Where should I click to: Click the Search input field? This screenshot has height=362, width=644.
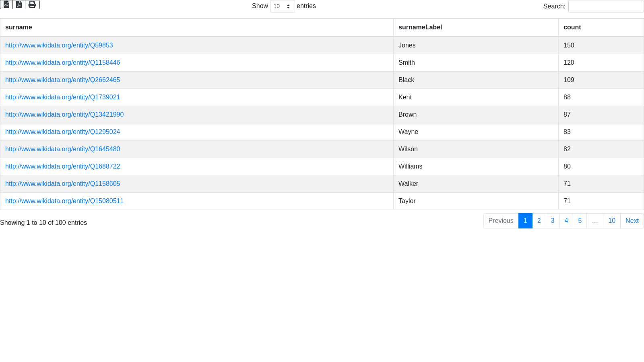606,6
